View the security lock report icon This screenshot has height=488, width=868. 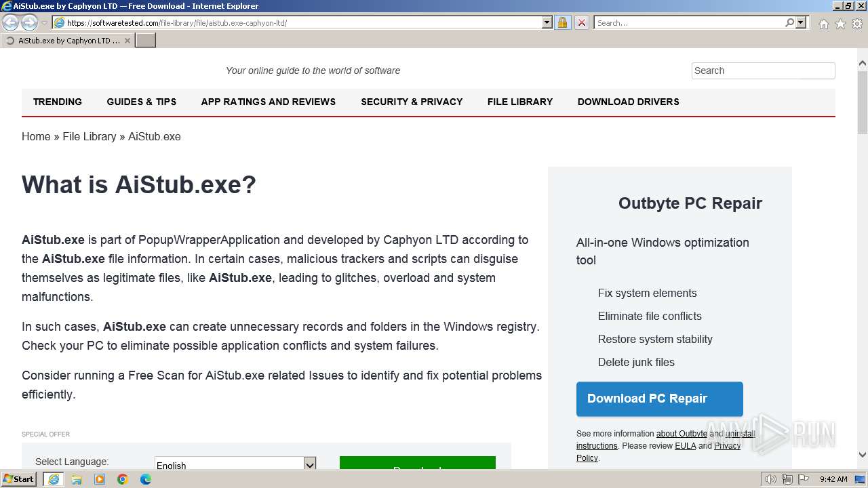pyautogui.click(x=562, y=22)
